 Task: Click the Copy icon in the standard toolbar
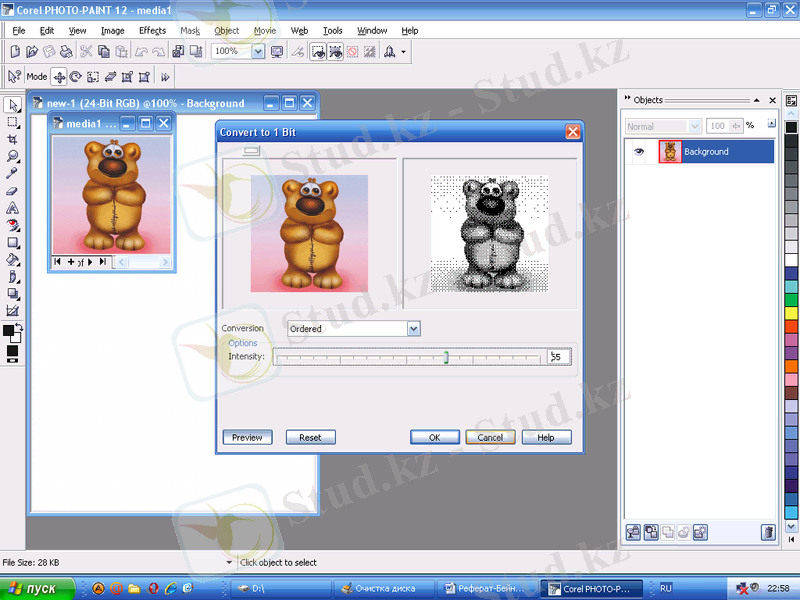pyautogui.click(x=105, y=51)
